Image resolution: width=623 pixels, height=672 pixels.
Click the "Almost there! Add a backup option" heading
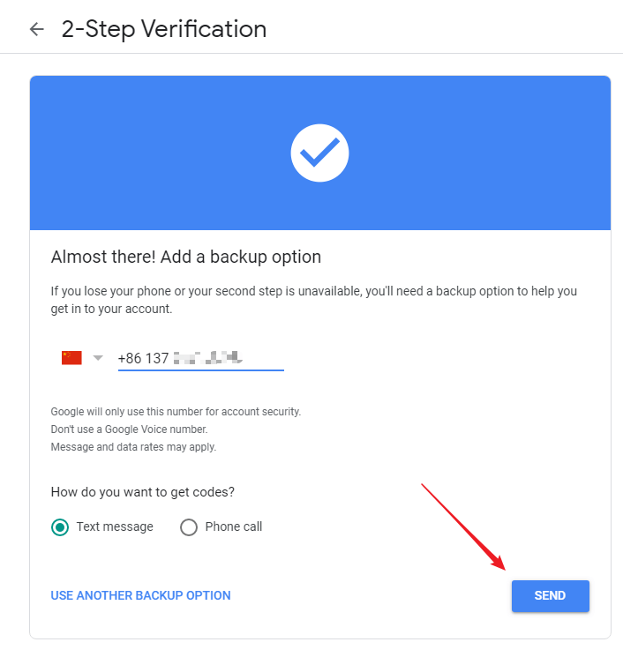186,258
